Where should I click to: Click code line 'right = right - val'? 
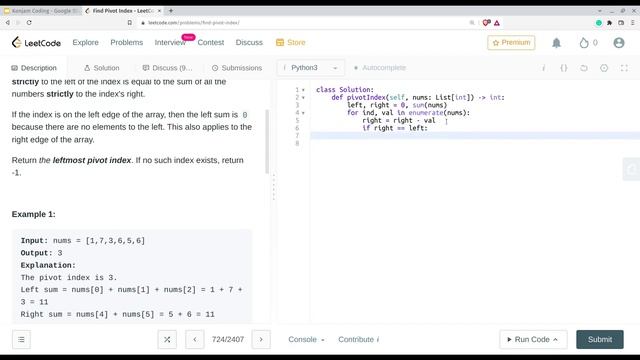(399, 120)
